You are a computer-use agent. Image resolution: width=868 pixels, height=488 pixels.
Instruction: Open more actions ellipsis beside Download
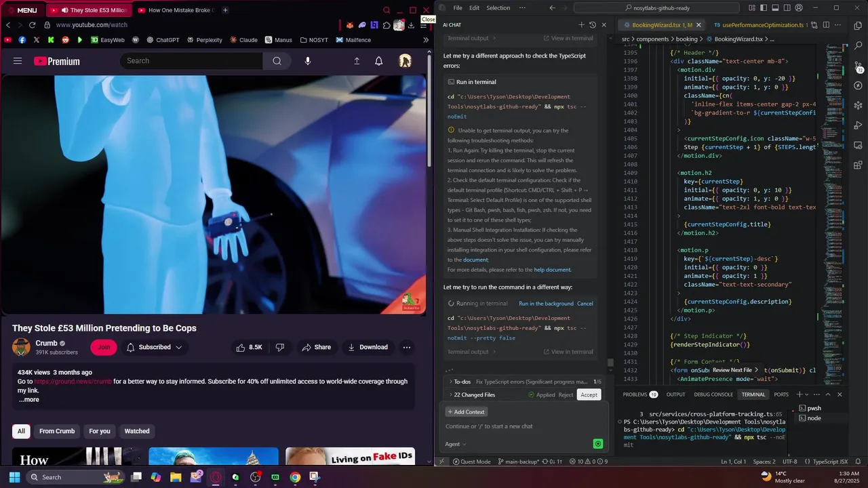406,347
